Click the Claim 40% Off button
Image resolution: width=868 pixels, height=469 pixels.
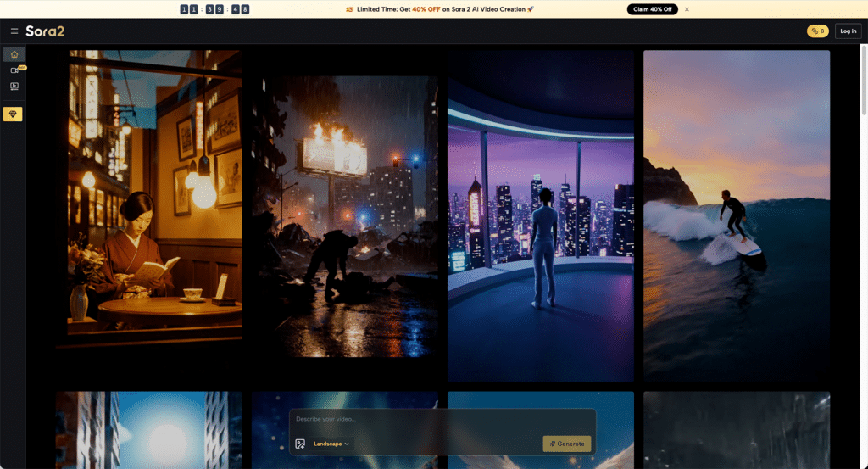(x=652, y=9)
